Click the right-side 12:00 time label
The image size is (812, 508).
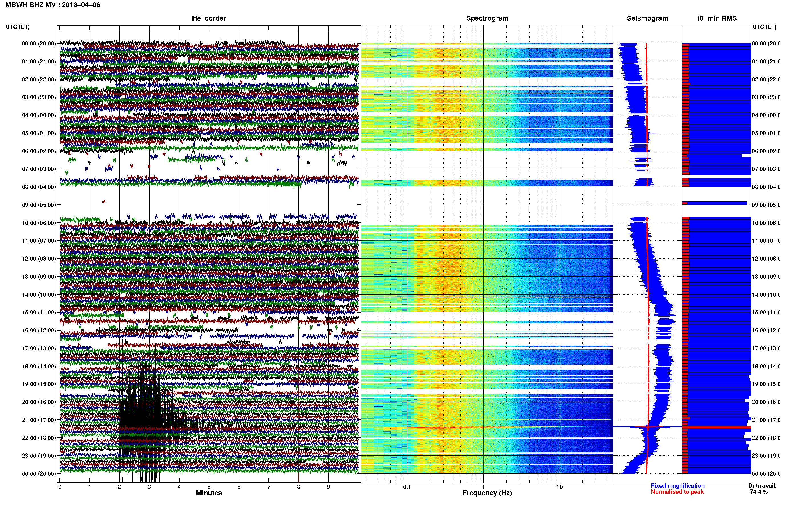click(766, 259)
